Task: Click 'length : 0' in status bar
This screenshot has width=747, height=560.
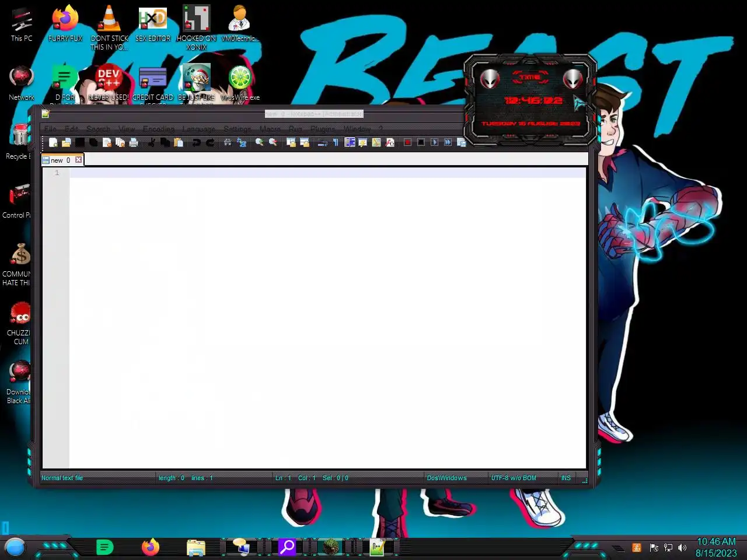Action: tap(172, 478)
